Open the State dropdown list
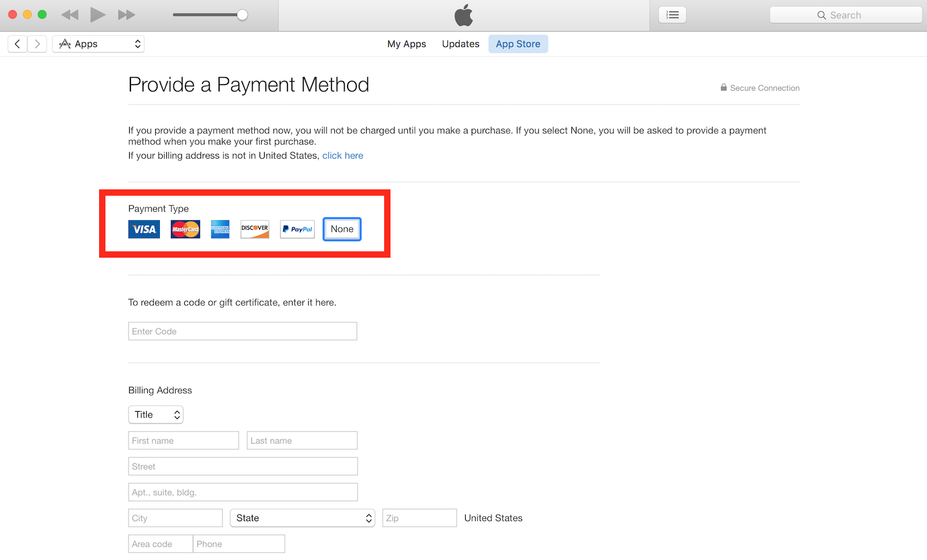Screen dimensions: 927x560 point(302,518)
